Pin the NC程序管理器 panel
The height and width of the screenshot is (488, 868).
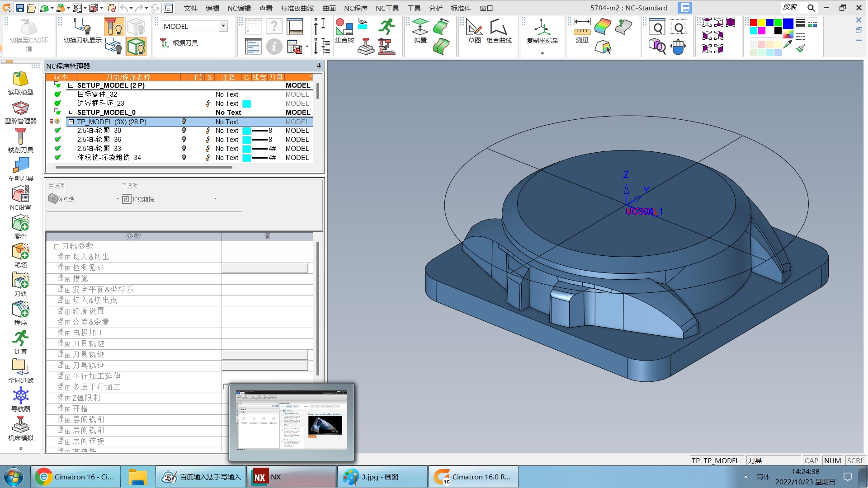click(319, 66)
